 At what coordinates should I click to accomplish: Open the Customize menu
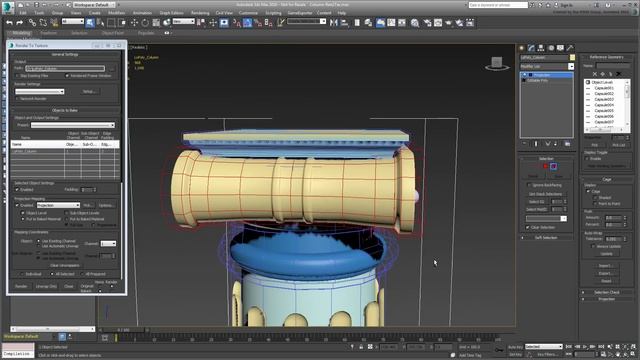point(248,13)
